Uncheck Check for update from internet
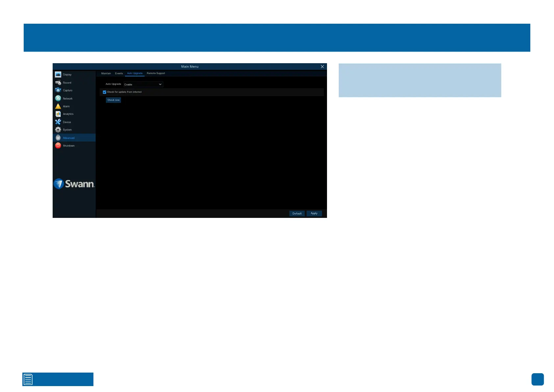Viewport: 554px width, 392px height. coord(105,92)
